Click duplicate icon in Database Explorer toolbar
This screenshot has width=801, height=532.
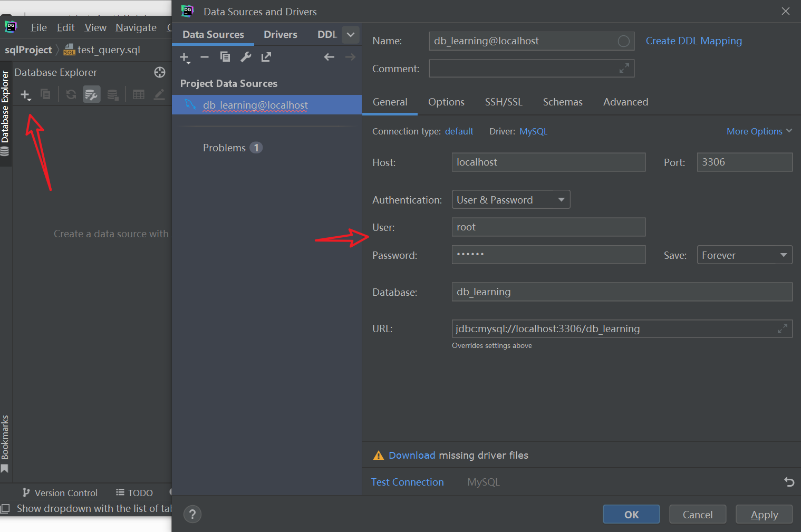pyautogui.click(x=46, y=94)
